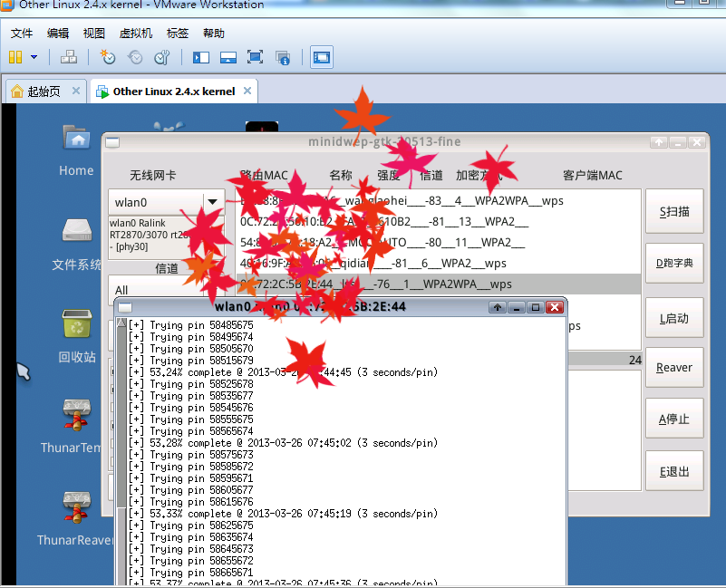Click the A停止 stop button
726x588 pixels.
point(674,419)
